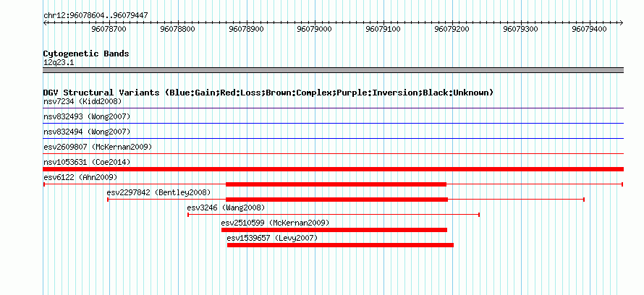Open variant label esv3246 (Wang2008)
The width and height of the screenshot is (644, 295).
(226, 208)
